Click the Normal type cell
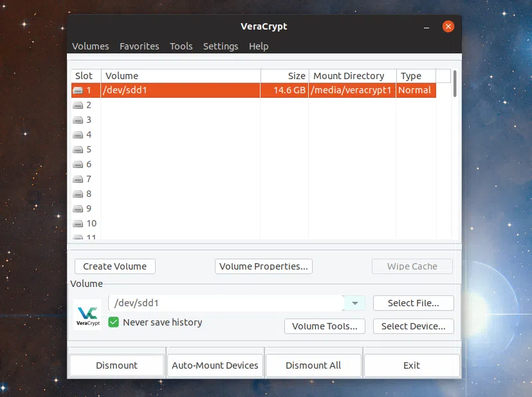The width and height of the screenshot is (532, 397). 416,90
